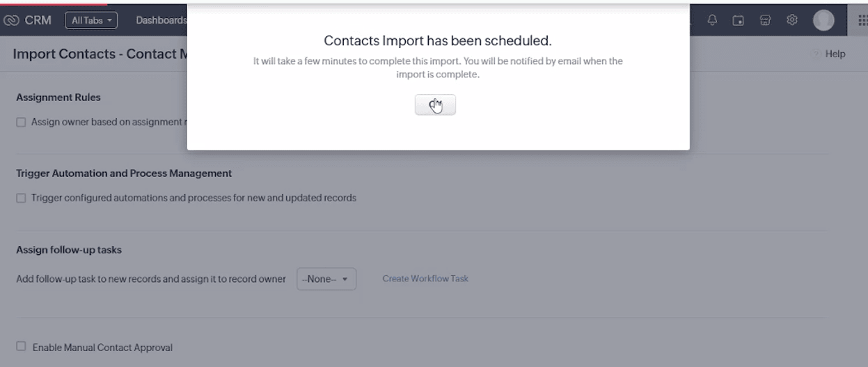Open the Create Workflow Task link

(425, 279)
